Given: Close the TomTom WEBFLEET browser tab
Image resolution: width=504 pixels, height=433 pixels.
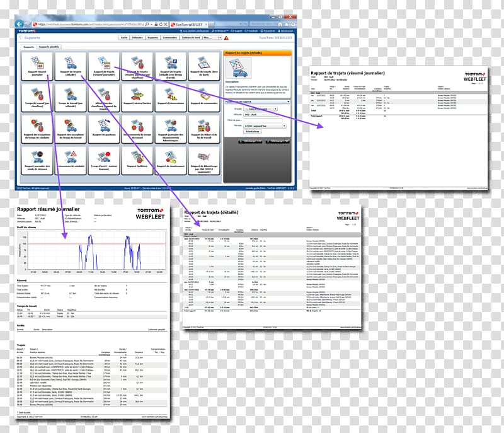Looking at the screenshot, I should [206, 25].
